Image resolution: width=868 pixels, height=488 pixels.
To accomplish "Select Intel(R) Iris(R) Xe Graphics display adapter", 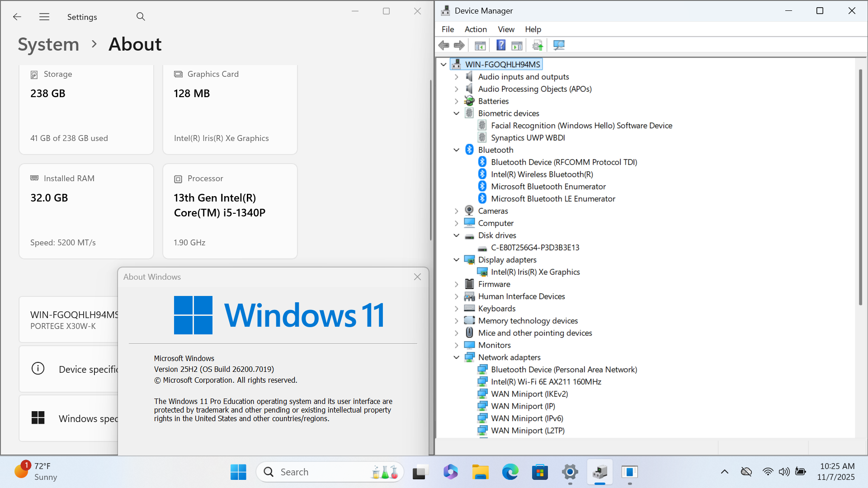I will coord(535,272).
